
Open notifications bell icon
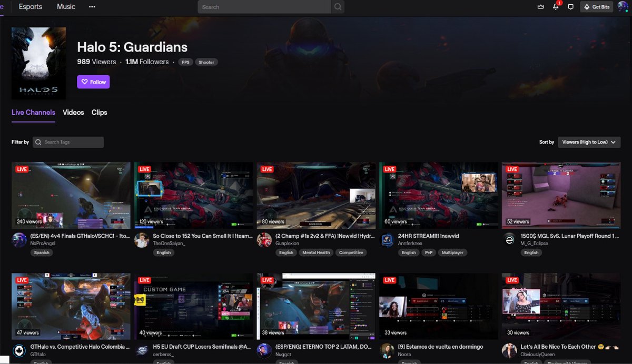pos(556,7)
